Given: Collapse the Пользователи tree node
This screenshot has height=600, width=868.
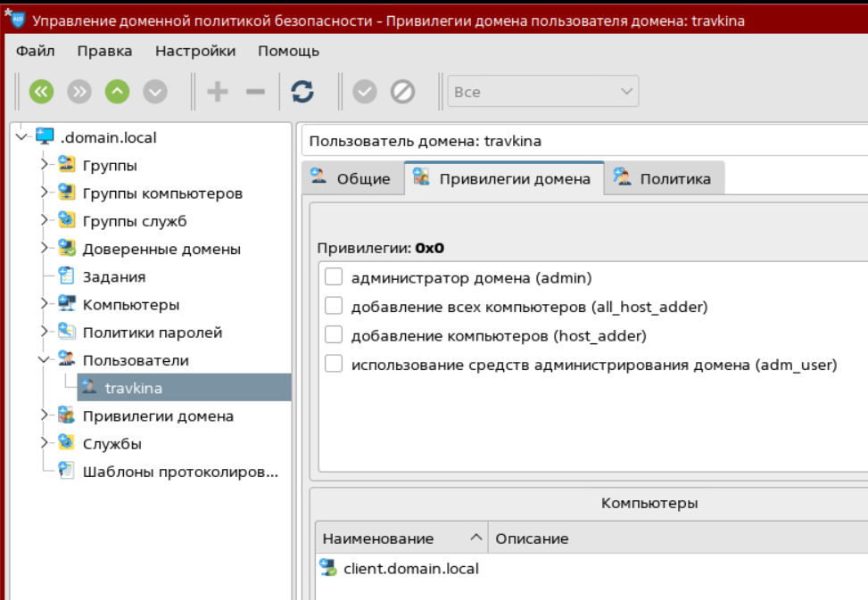Looking at the screenshot, I should point(45,359).
